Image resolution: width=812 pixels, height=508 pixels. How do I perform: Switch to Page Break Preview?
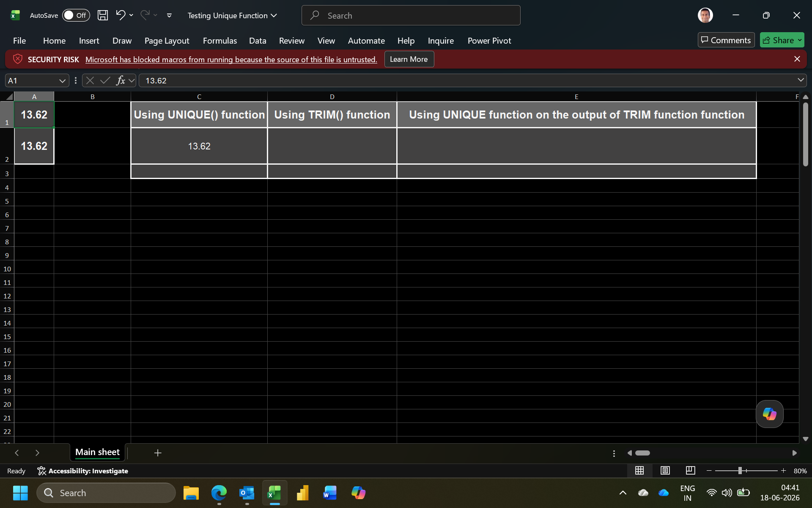click(690, 470)
